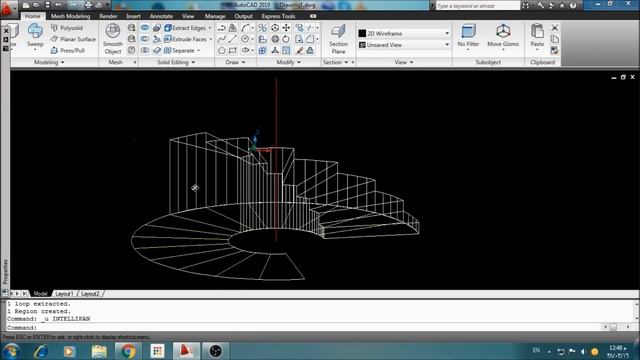Click the Smooth Object mesh tool

pos(113,39)
